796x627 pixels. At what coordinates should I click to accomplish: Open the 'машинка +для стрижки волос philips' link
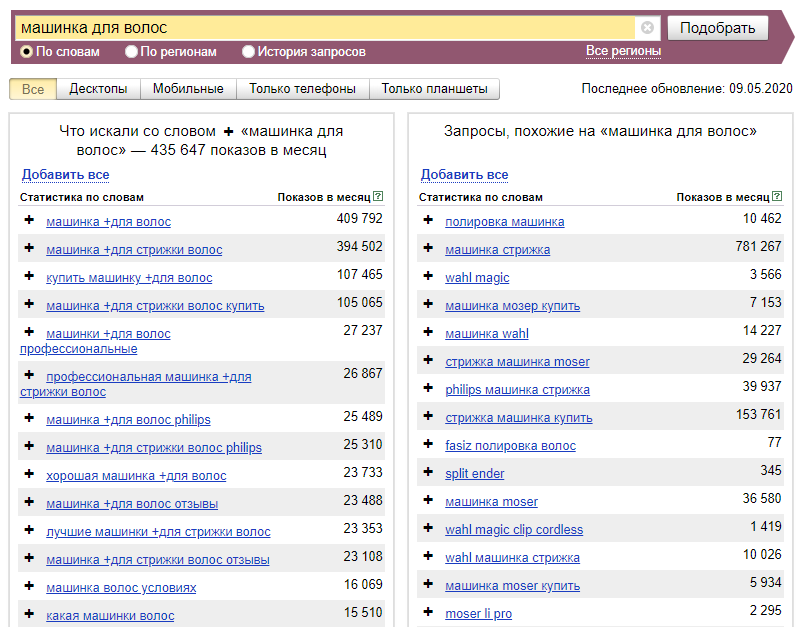tap(154, 448)
